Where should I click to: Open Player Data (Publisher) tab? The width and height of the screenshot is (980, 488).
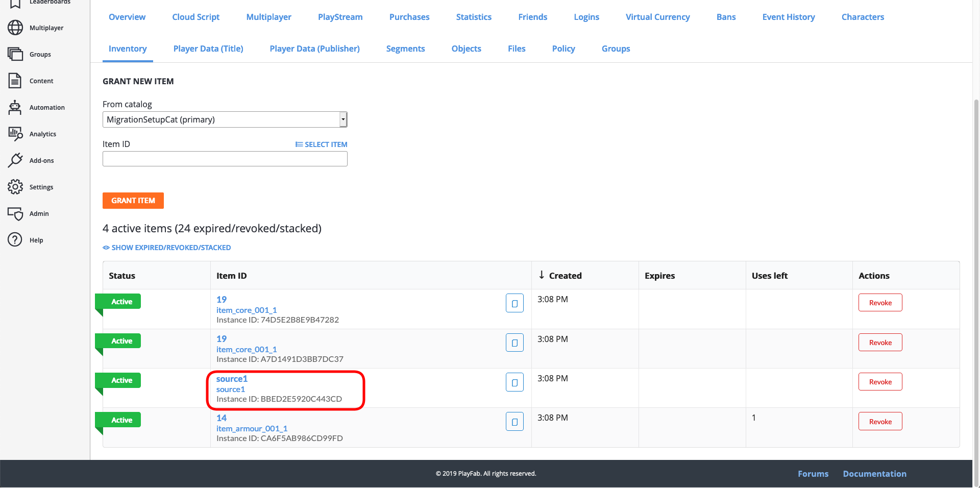315,48
